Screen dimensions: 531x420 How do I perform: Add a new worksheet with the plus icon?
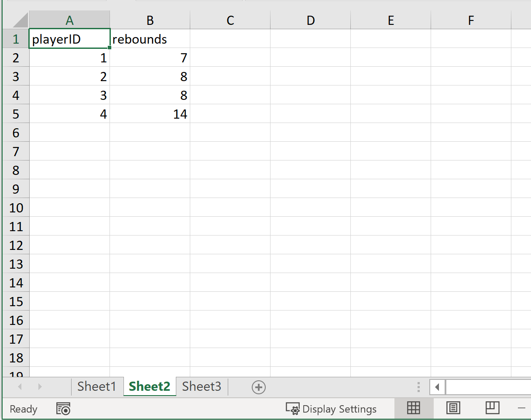coord(259,387)
